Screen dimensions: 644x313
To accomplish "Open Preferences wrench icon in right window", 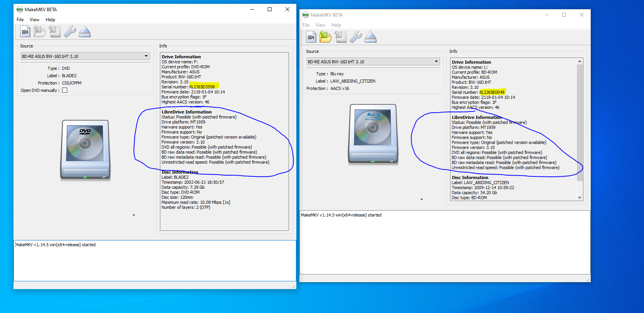I will pos(355,37).
